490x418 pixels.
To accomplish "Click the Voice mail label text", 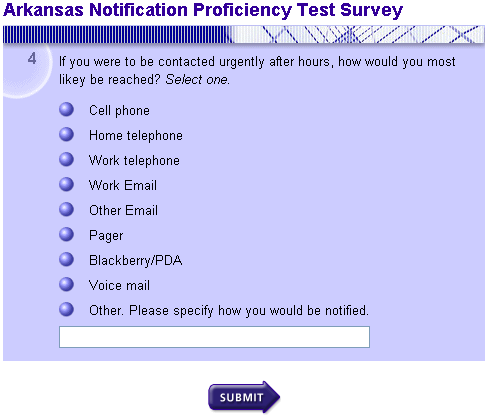I will (x=119, y=286).
